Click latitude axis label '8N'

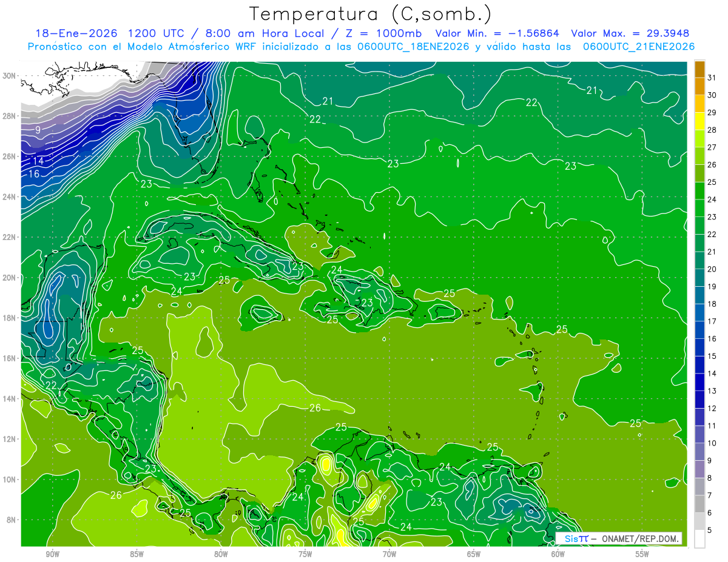coord(12,520)
